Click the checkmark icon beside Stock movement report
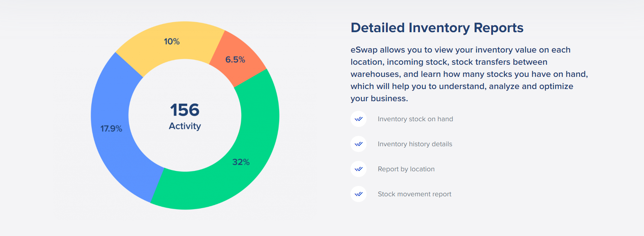The height and width of the screenshot is (236, 644). click(358, 194)
